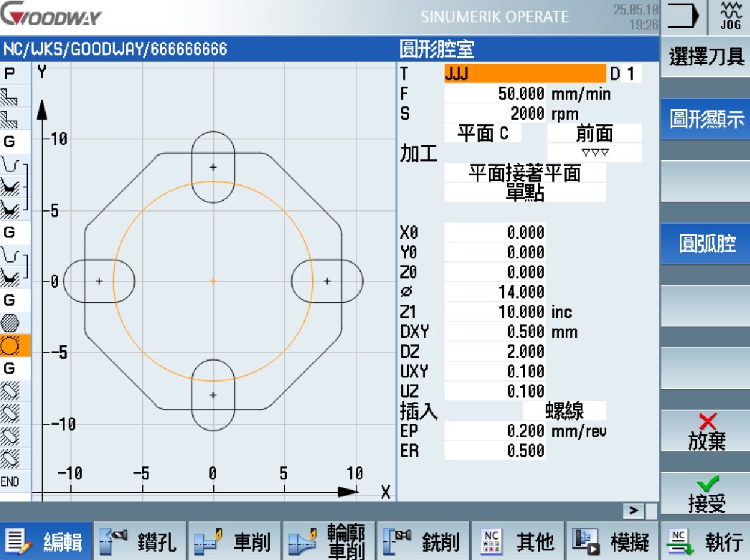Click the Y0 value field

pyautogui.click(x=495, y=252)
